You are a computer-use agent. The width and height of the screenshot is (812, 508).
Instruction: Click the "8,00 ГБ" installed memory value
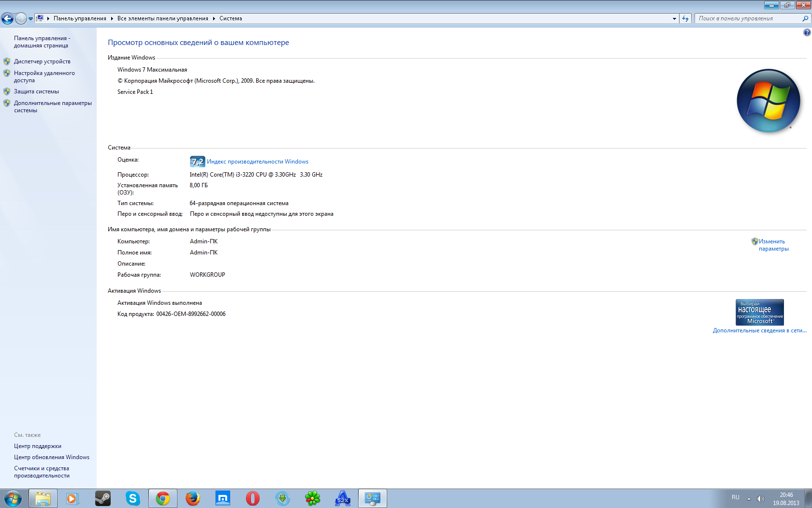click(199, 185)
